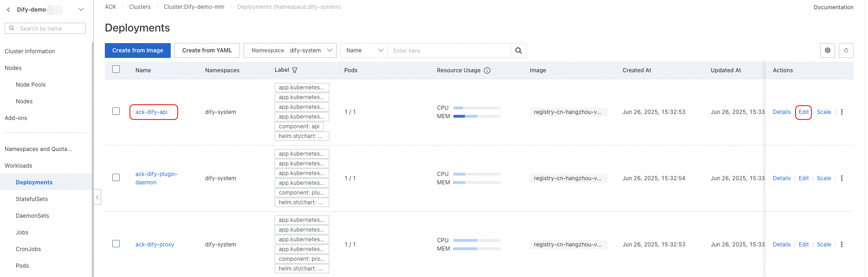Edit the ack-dify-api deployment
868x277 pixels.
(x=804, y=112)
